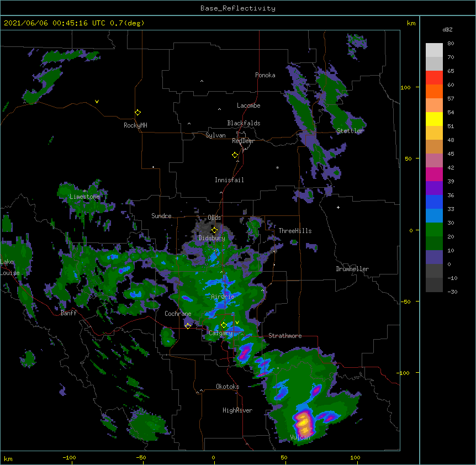476x465 pixels.
Task: Click the Okotoks town label
Action: point(228,387)
